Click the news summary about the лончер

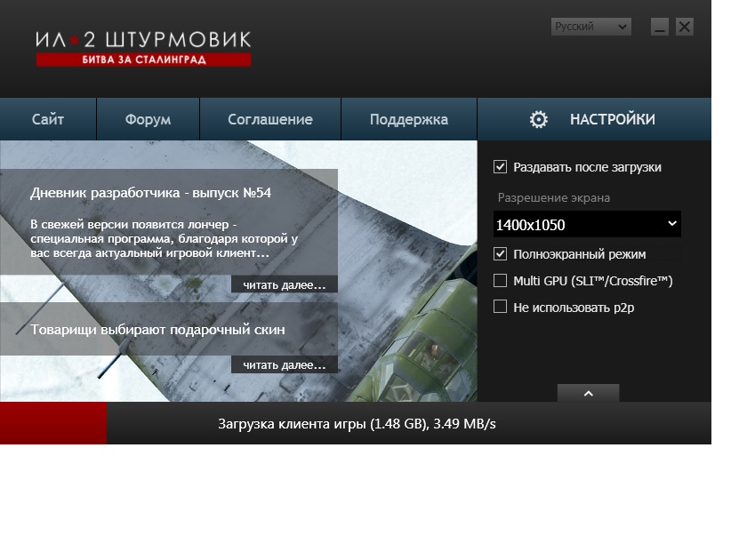[x=164, y=238]
